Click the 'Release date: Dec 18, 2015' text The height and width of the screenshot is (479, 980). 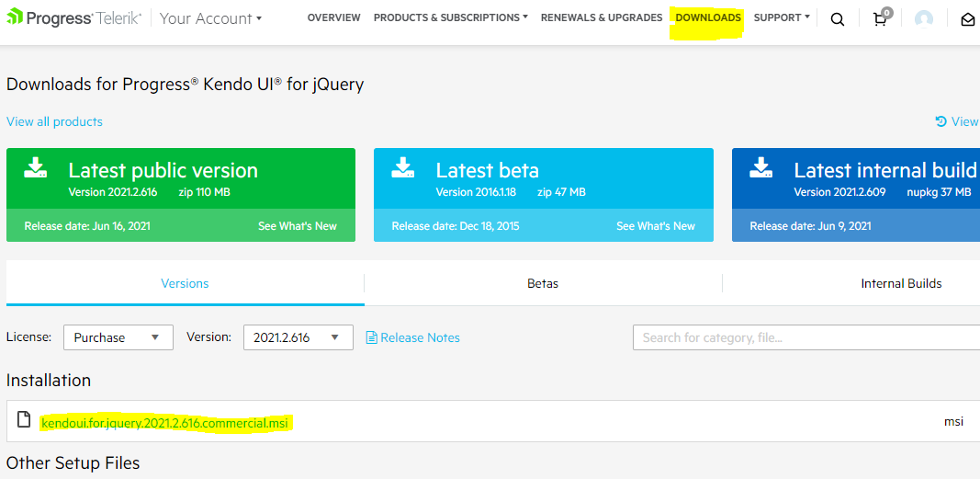pyautogui.click(x=456, y=226)
